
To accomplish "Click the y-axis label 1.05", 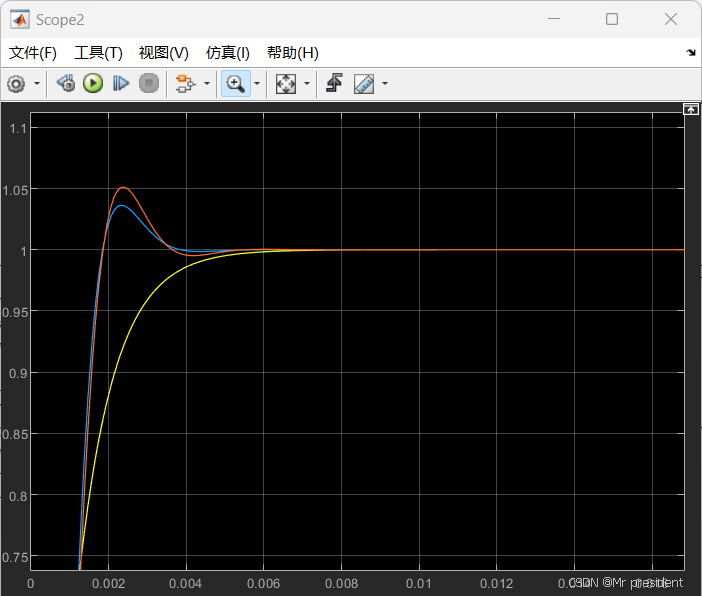I will point(15,190).
